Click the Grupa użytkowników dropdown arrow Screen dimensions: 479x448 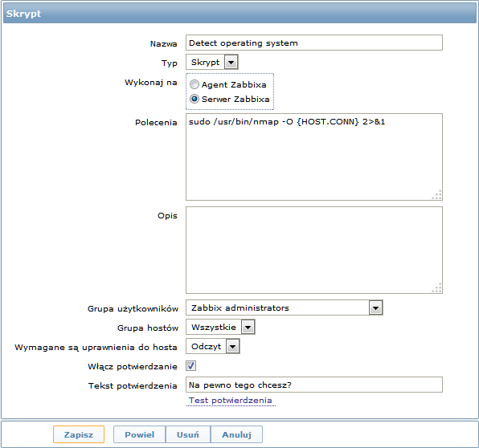(376, 308)
